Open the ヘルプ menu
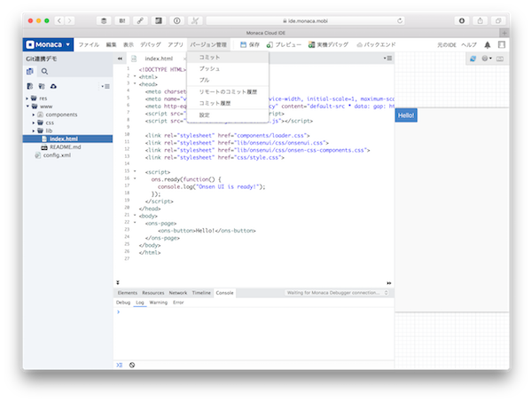This screenshot has height=402, width=532. (x=469, y=45)
